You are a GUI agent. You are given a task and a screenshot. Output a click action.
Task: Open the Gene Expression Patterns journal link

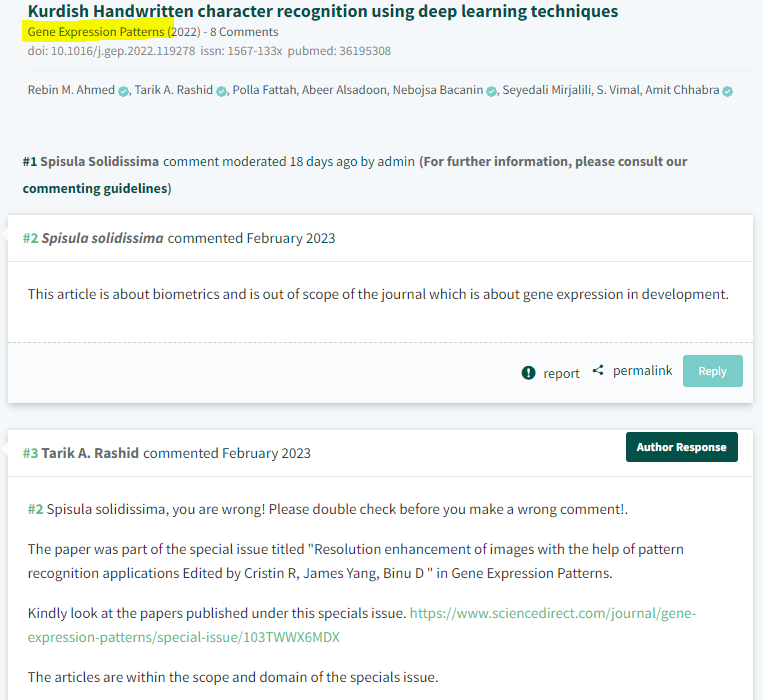click(96, 32)
